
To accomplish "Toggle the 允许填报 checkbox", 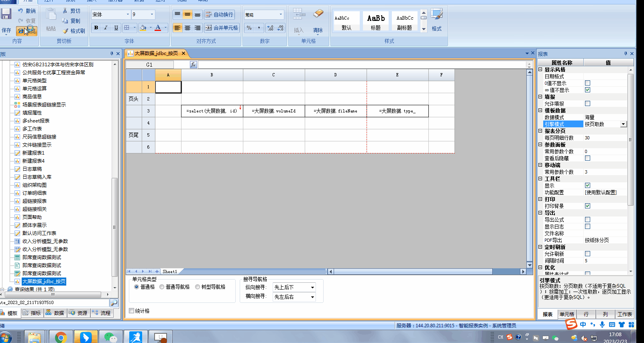I will pyautogui.click(x=587, y=104).
